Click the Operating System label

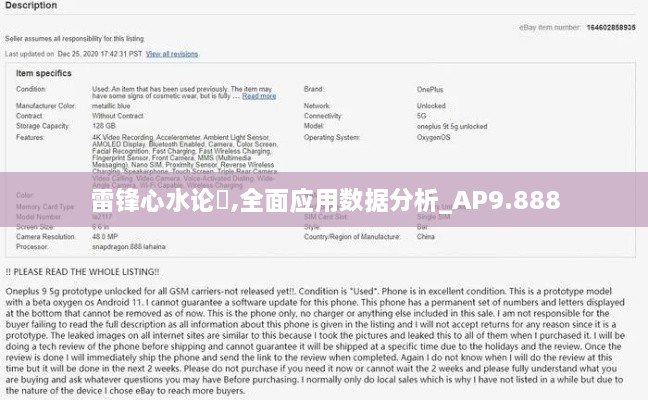point(332,137)
